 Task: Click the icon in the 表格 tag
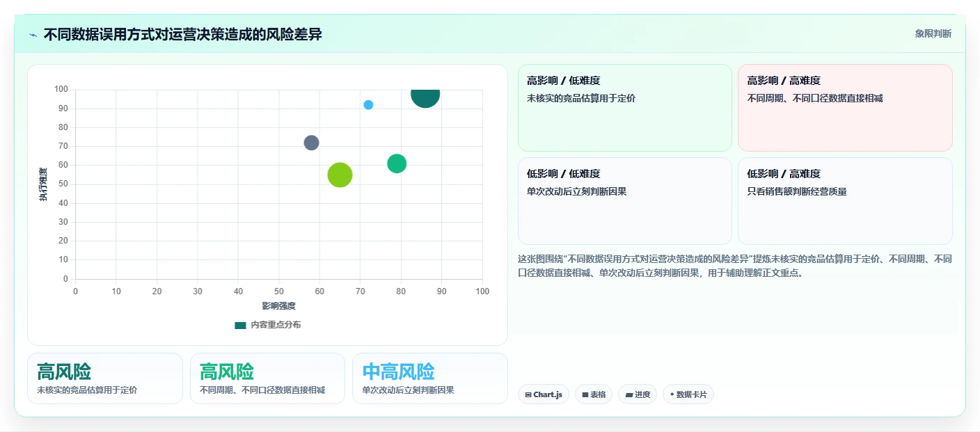click(x=585, y=394)
